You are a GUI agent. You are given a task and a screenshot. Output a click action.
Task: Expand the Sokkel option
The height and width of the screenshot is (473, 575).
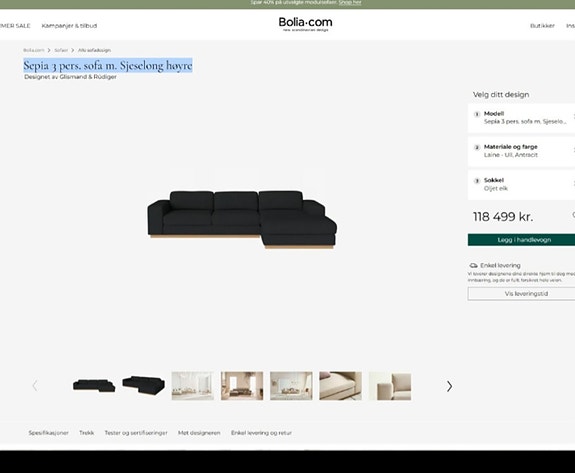click(521, 184)
